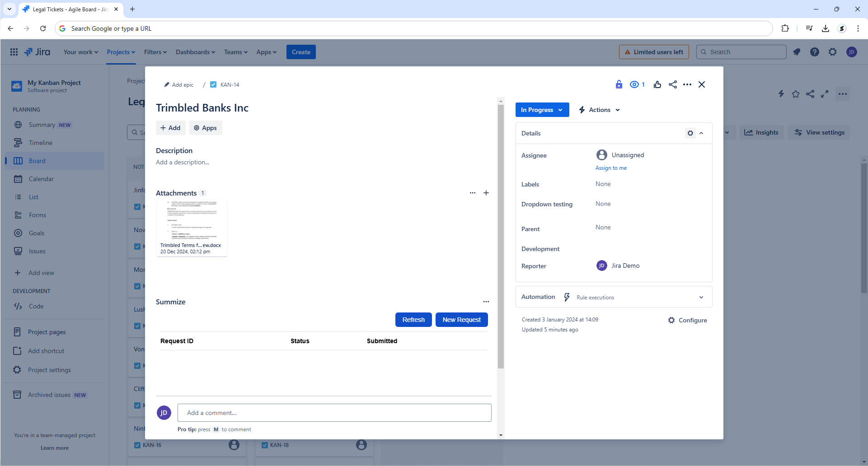
Task: Open the Apps menu in top navigation
Action: click(267, 52)
